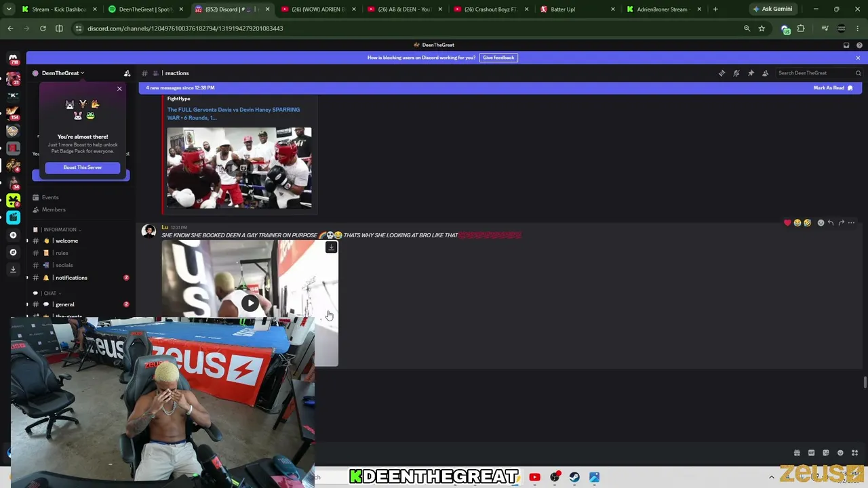
Task: Go back in Chrome
Action: point(10,28)
